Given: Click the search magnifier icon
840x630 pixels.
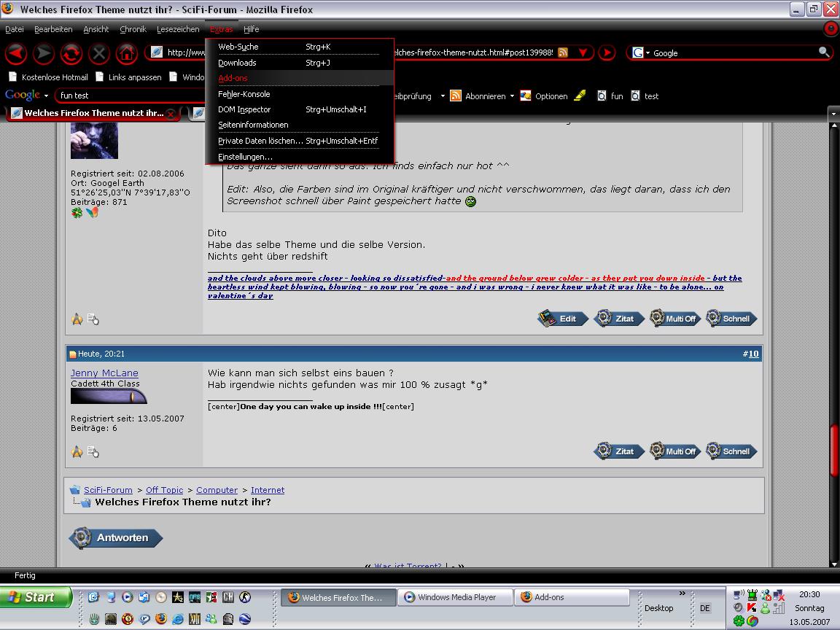Looking at the screenshot, I should [x=824, y=52].
